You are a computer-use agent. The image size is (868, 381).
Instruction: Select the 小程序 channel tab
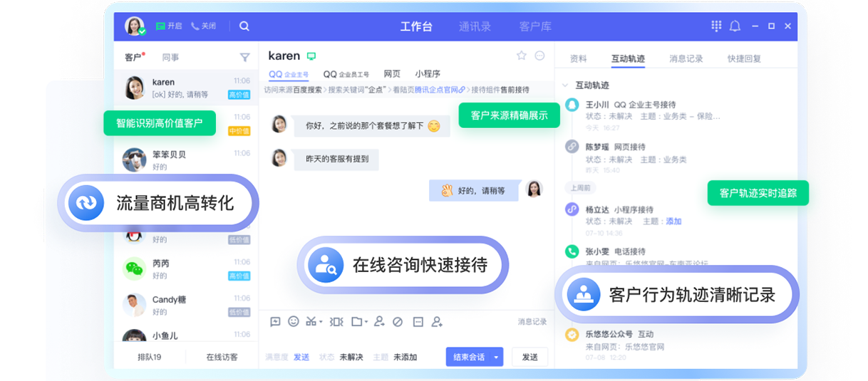point(428,74)
